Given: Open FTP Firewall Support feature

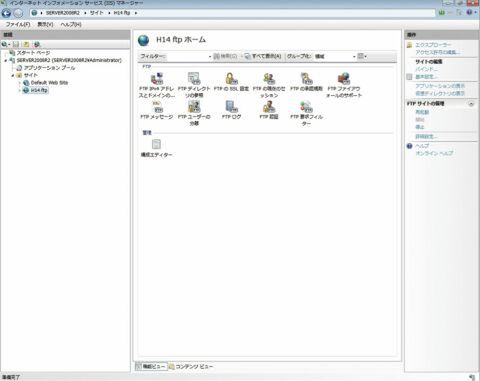Looking at the screenshot, I should [344, 85].
